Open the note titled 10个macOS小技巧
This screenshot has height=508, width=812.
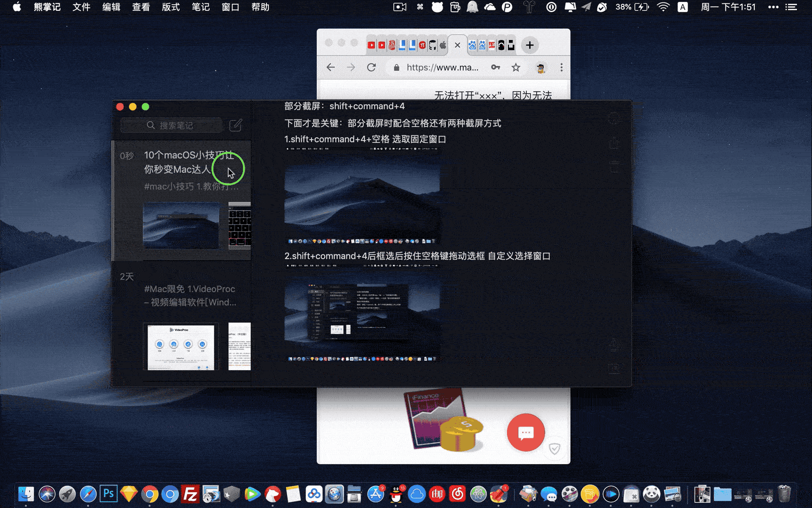(x=181, y=201)
